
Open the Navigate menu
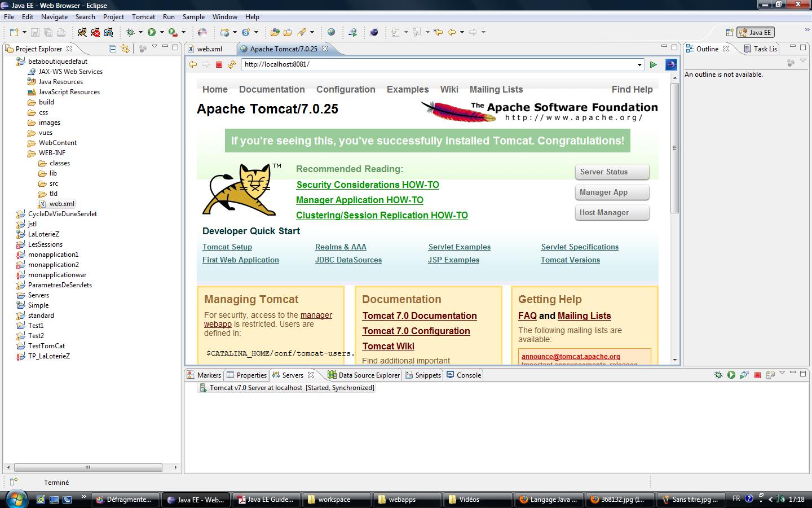point(54,17)
